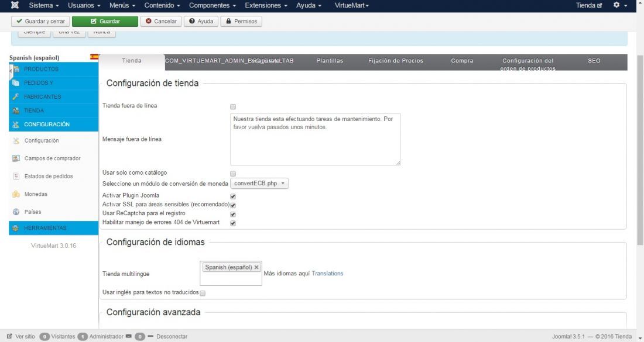Click the Ver sitio external link icon
This screenshot has height=342, width=644.
tap(9, 336)
